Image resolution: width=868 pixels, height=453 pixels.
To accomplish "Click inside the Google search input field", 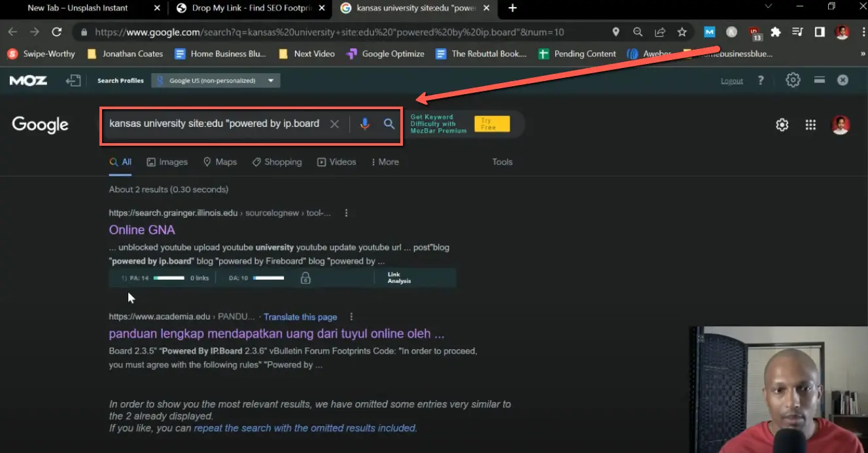I will [x=216, y=124].
